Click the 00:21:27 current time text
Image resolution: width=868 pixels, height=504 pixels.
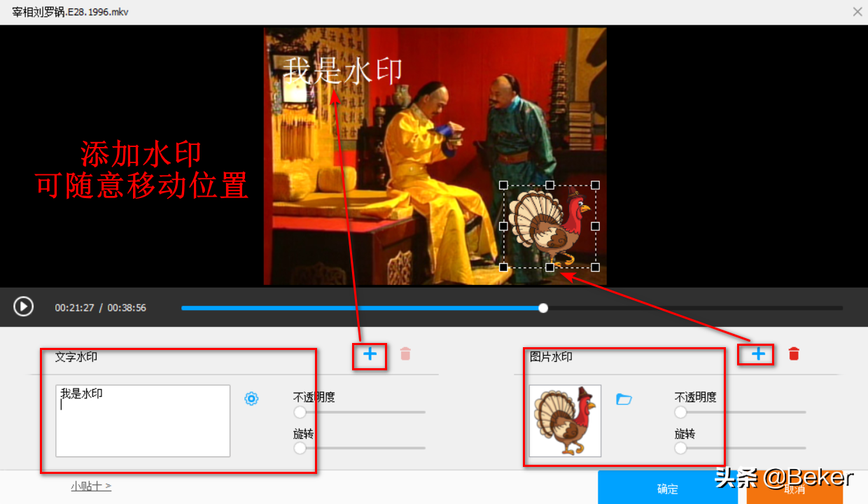[x=75, y=308]
